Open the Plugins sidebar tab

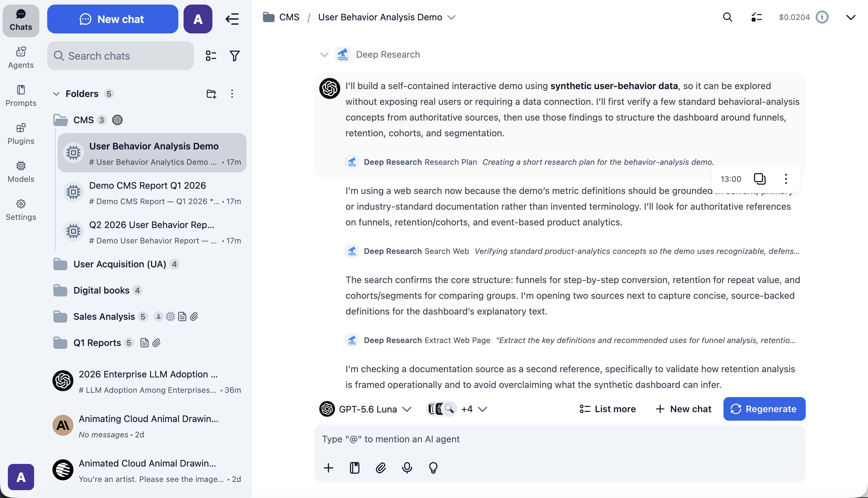[21, 134]
